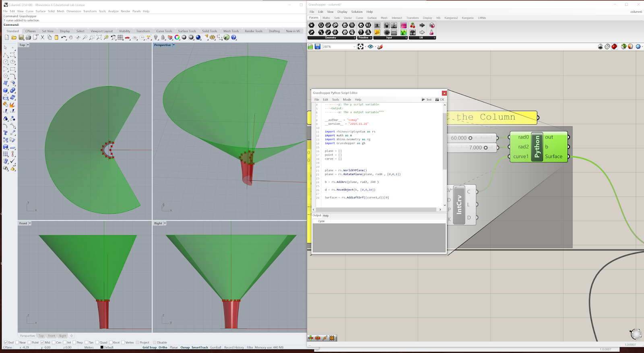The width and height of the screenshot is (644, 353).
Task: Open the Mode menu in Python Script Editor
Action: [347, 99]
